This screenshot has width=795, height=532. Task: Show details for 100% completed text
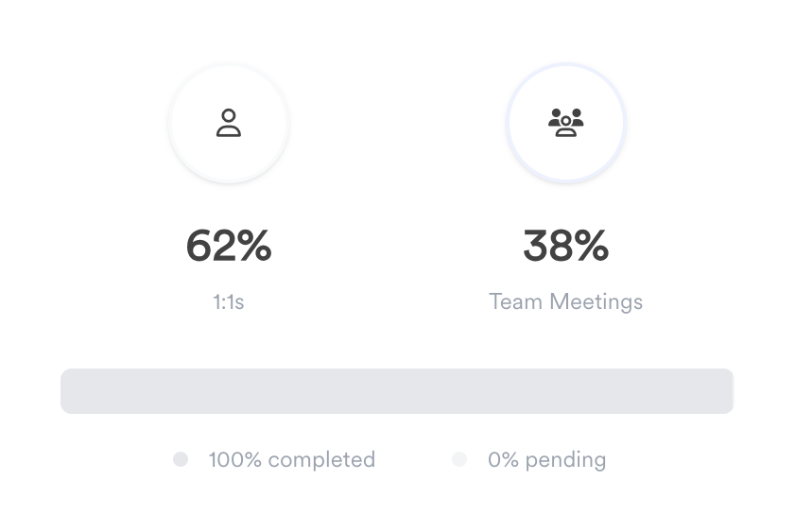[292, 459]
